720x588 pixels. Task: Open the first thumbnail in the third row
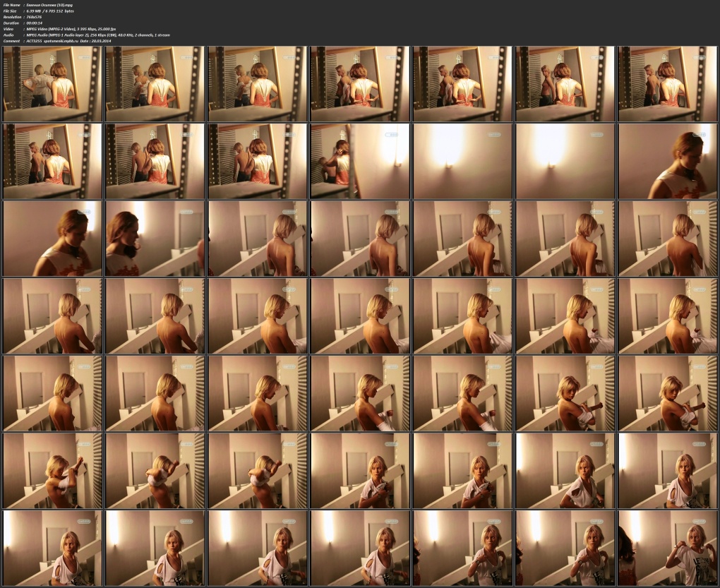pos(52,239)
